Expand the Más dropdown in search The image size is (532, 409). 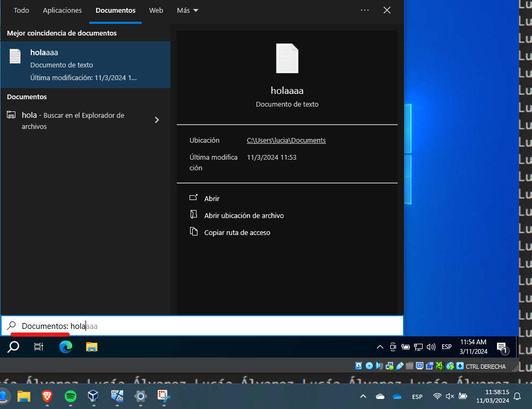click(187, 10)
